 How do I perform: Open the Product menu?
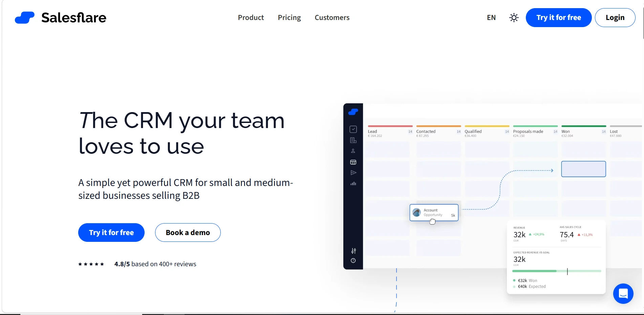[x=251, y=18]
